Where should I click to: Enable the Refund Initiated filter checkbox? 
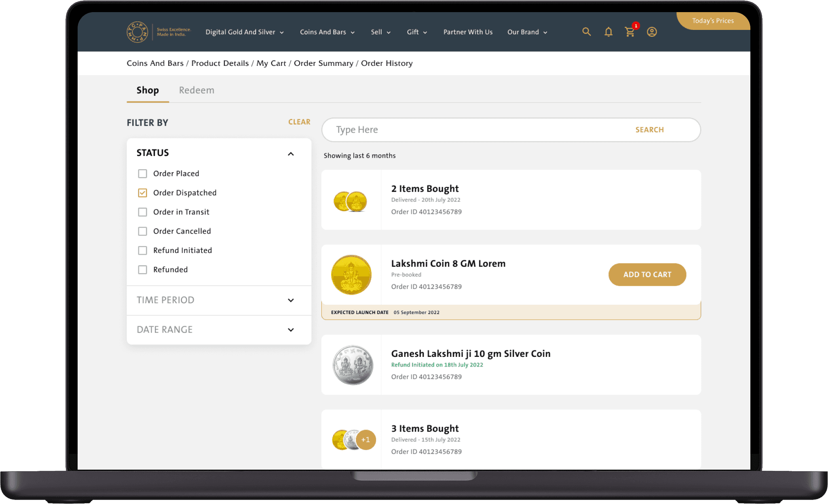point(142,251)
